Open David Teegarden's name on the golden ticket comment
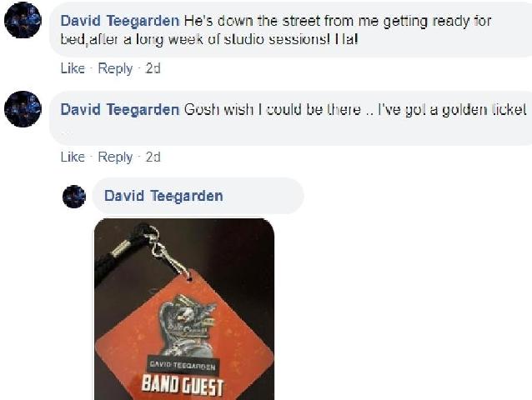The image size is (532, 400). [x=120, y=110]
